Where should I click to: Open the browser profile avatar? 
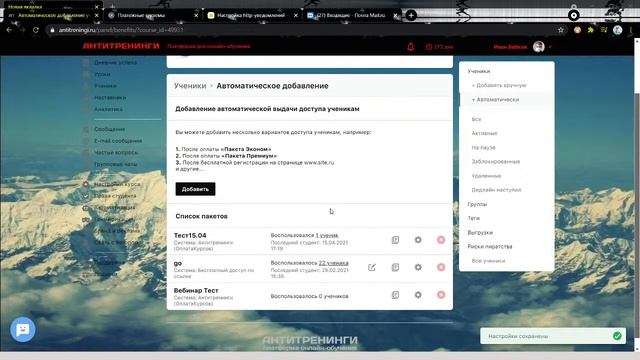618,30
